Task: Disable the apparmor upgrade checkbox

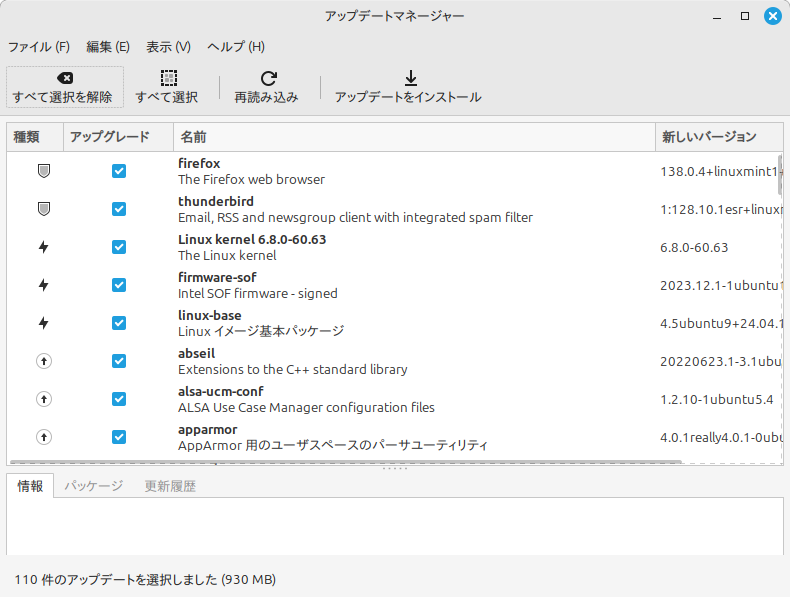Action: [x=119, y=437]
